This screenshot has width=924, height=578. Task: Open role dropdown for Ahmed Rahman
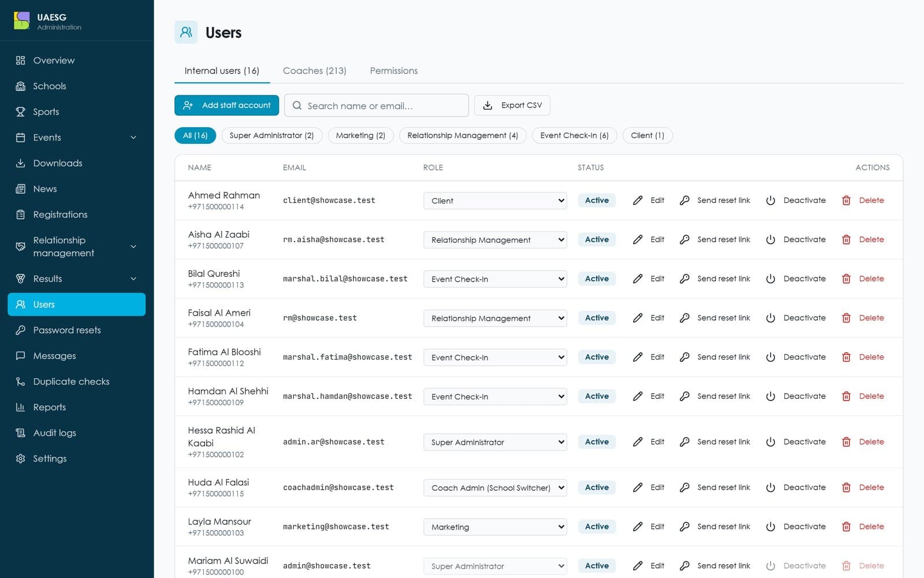coord(495,201)
